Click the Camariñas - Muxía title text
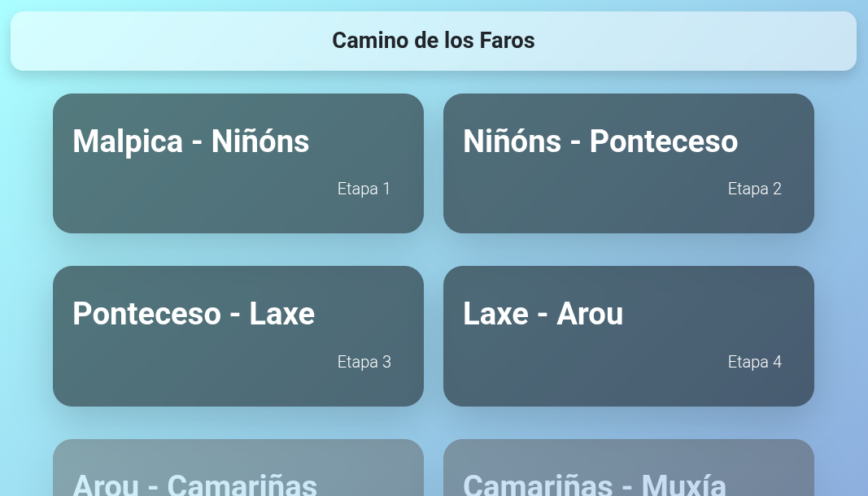Screen dimensions: 868x496 594,484
